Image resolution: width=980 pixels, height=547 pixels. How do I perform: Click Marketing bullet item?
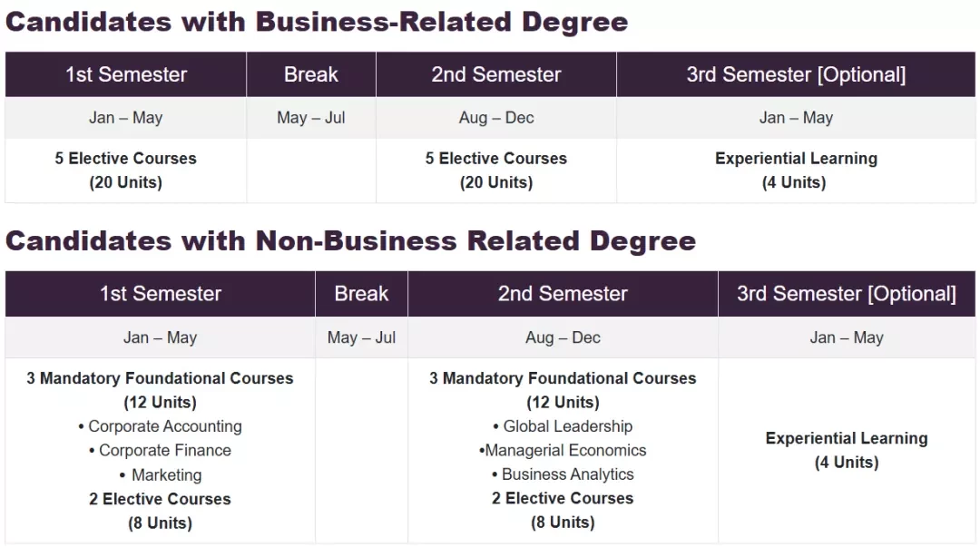pos(160,475)
